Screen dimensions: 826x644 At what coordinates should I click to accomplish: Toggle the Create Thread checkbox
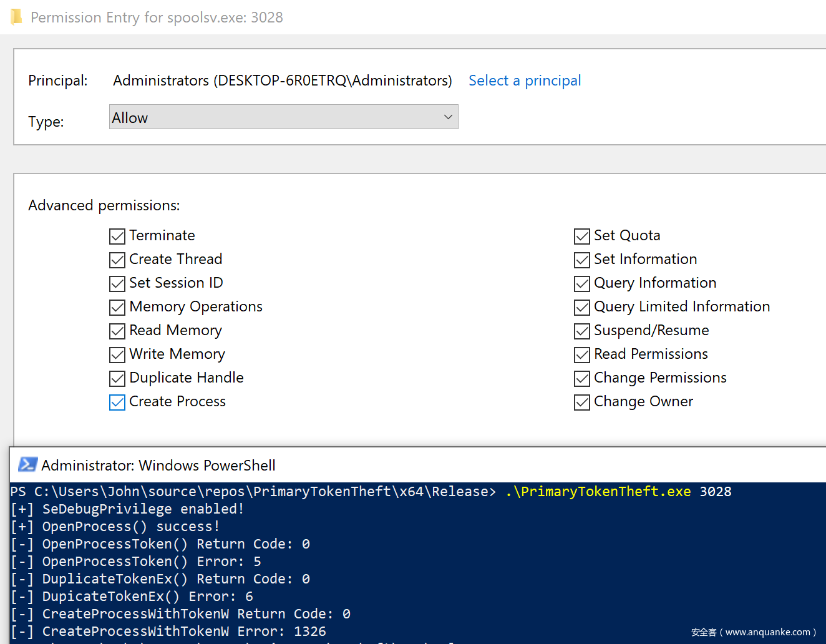pyautogui.click(x=117, y=260)
